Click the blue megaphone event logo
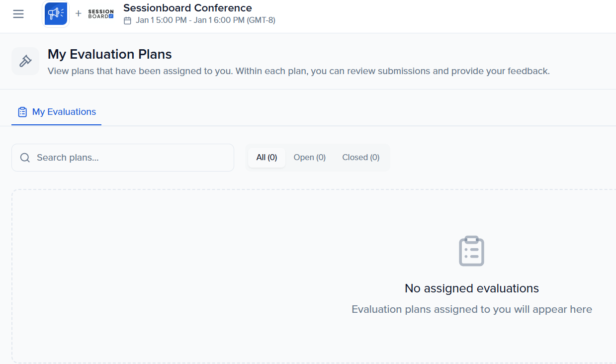This screenshot has width=616, height=364. [x=56, y=13]
